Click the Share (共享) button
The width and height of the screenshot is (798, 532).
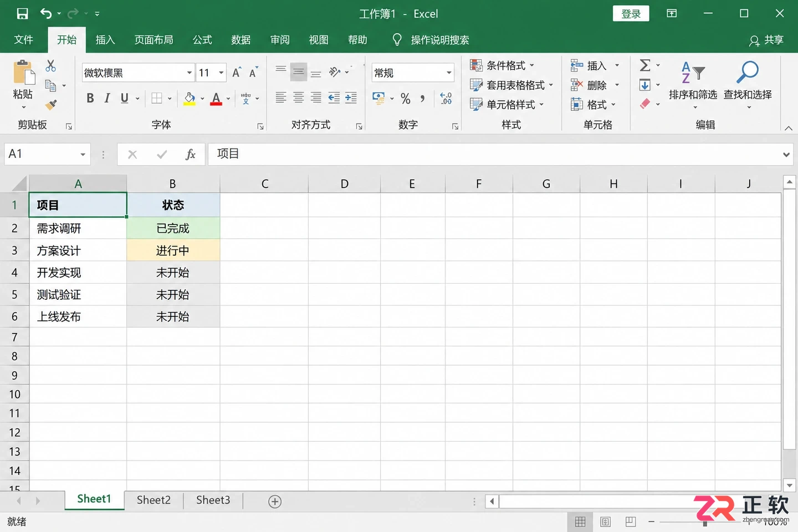pos(766,40)
